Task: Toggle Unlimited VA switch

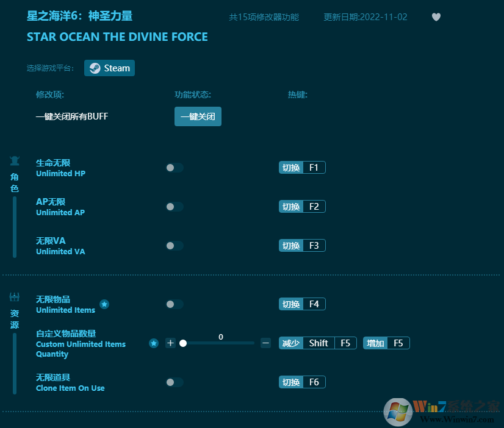Action: [x=175, y=246]
